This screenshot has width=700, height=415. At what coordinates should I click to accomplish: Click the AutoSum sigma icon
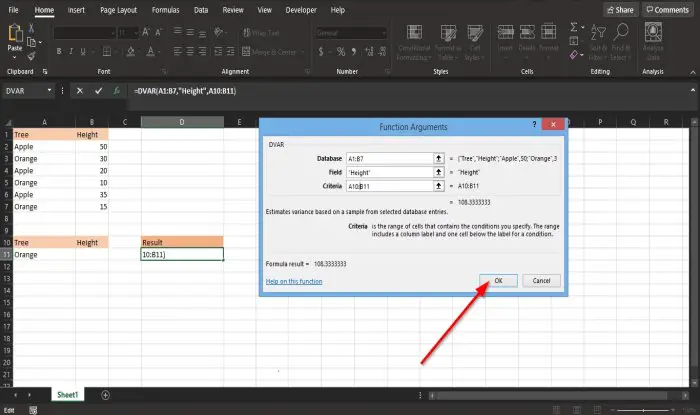(574, 27)
